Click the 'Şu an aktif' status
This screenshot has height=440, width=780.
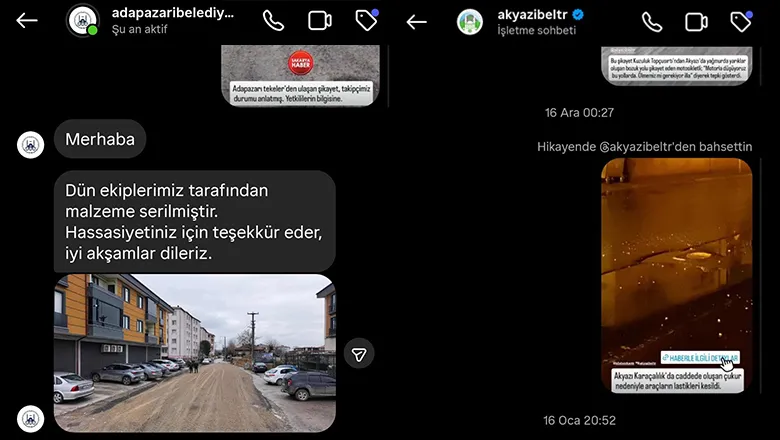139,29
